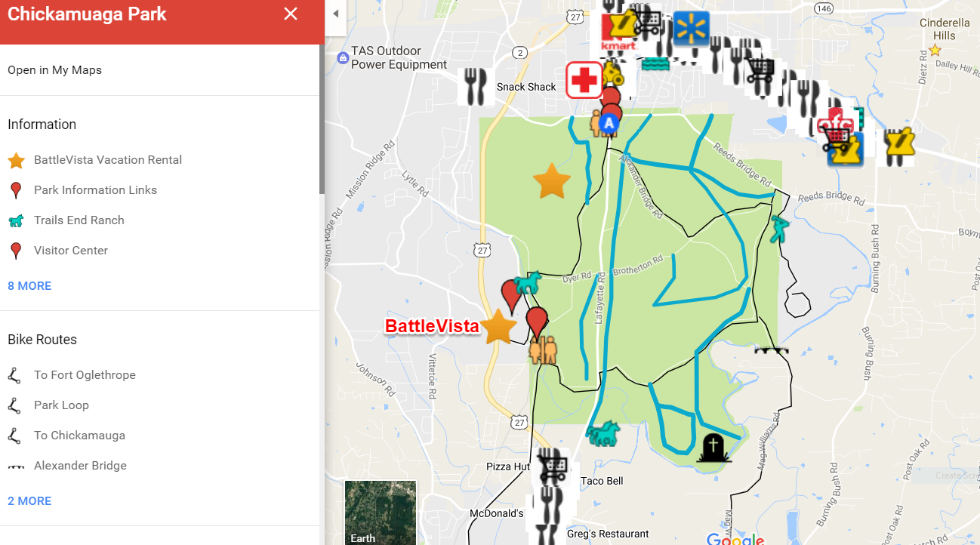The image size is (980, 545).
Task: Select Visitor Center list entry
Action: point(71,251)
